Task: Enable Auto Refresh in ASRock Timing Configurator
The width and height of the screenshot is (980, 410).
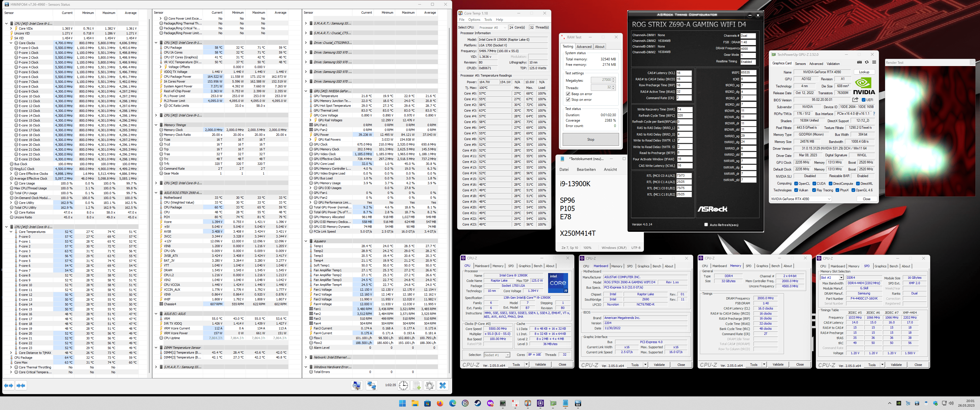Action: point(706,224)
